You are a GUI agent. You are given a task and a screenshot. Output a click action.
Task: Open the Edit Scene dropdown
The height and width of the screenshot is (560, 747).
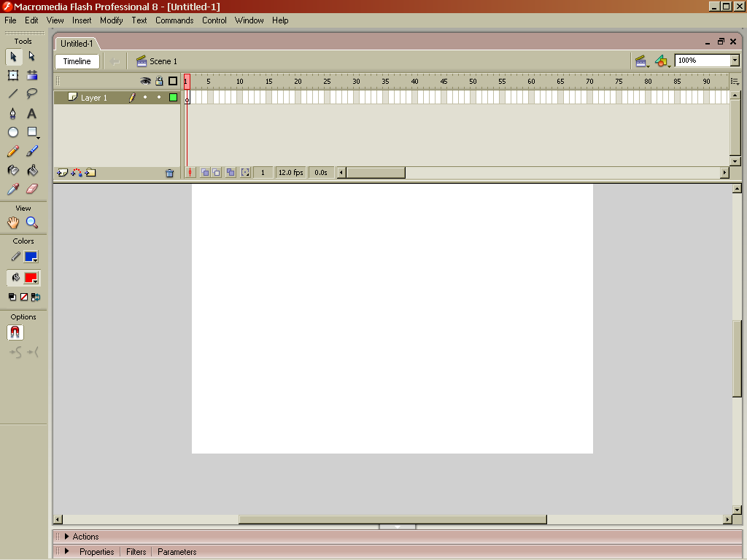tap(642, 61)
